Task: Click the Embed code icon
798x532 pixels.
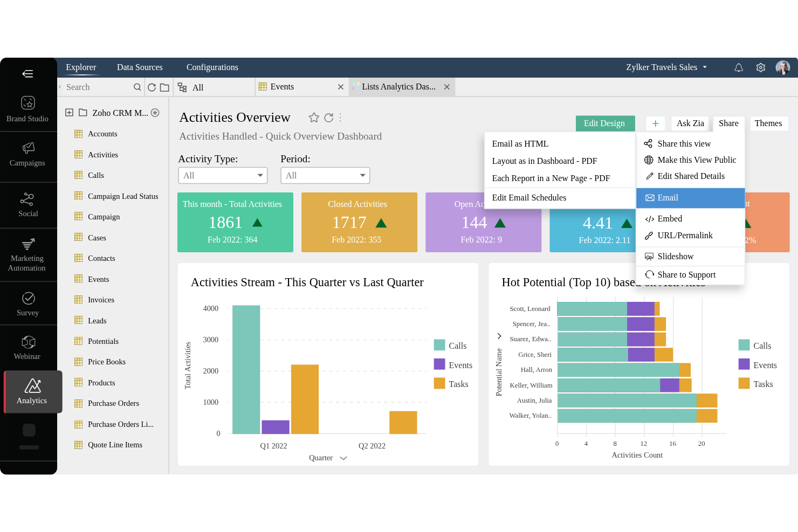Action: (649, 219)
